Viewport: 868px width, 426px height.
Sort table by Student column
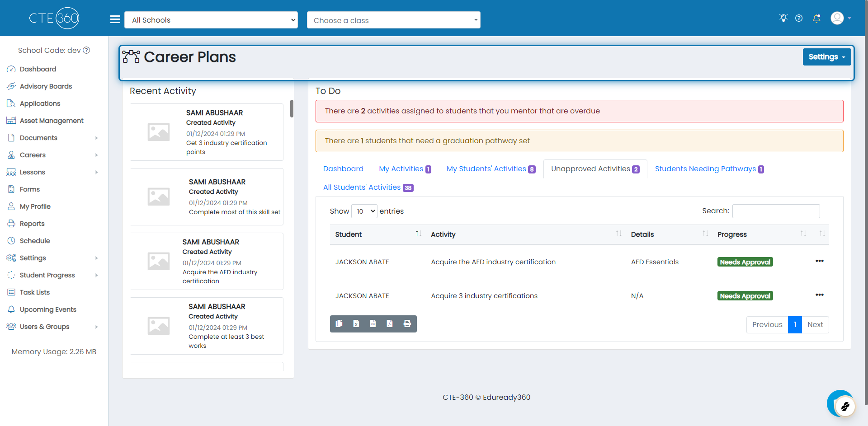(x=378, y=234)
